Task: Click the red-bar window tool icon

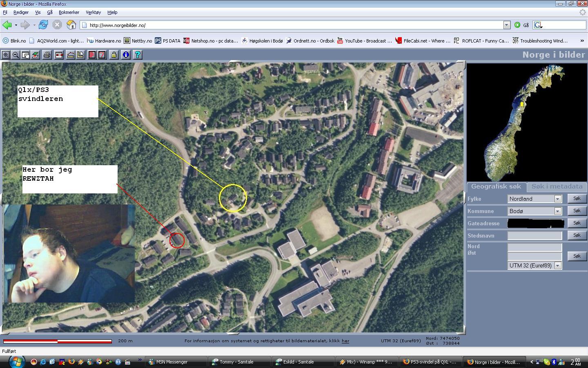Action: pyautogui.click(x=59, y=55)
